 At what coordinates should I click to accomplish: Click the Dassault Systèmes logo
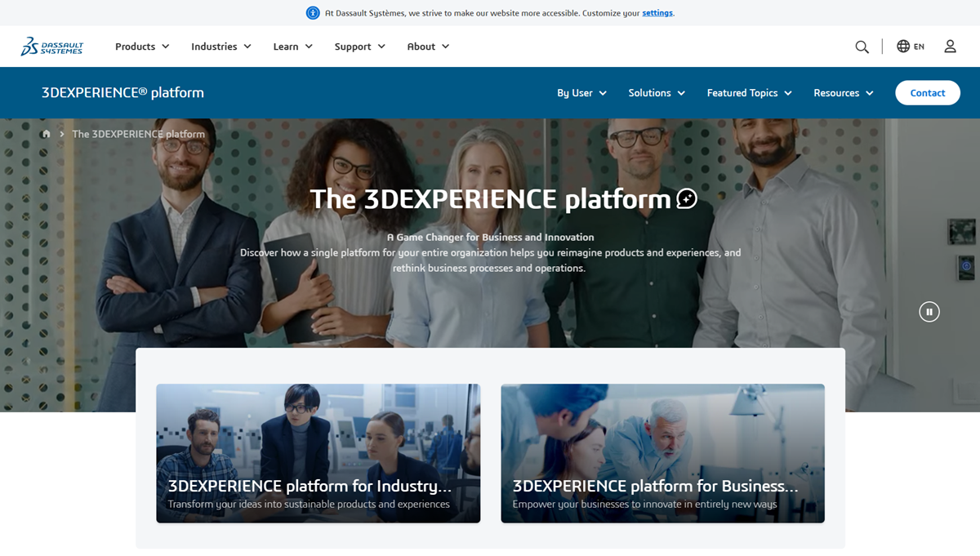pyautogui.click(x=52, y=47)
